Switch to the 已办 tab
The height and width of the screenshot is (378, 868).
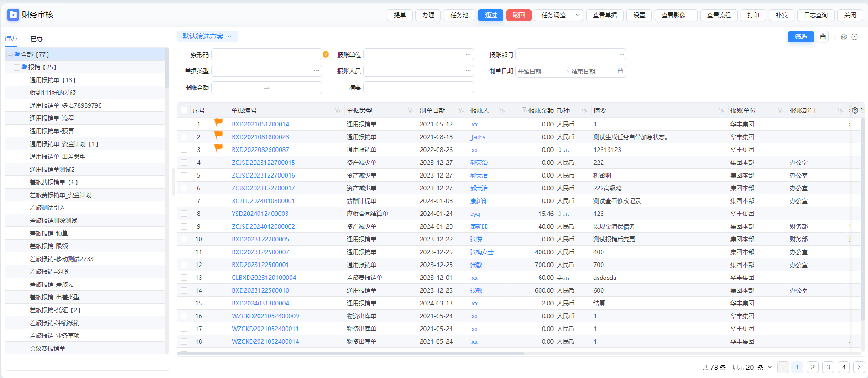[x=37, y=39]
